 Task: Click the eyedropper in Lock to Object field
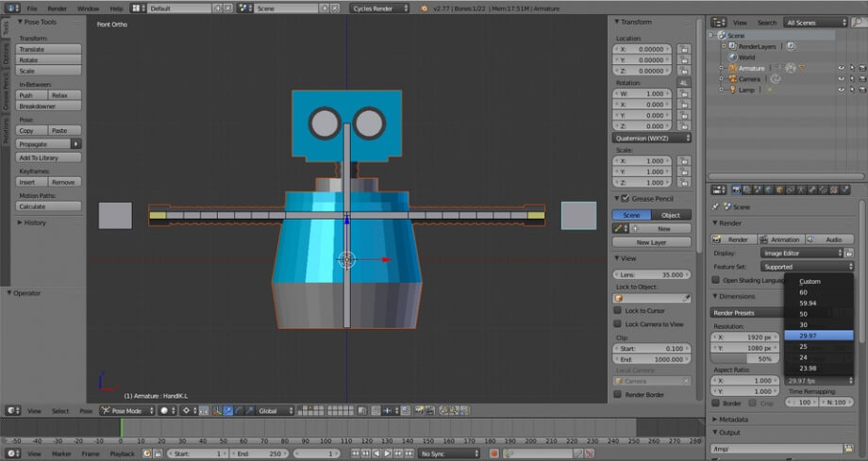[684, 298]
